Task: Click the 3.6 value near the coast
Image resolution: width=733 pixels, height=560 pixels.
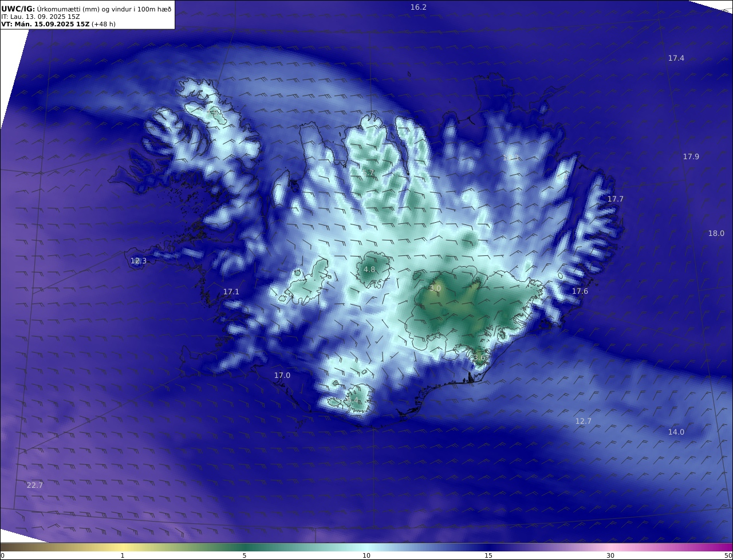Action: (479, 358)
